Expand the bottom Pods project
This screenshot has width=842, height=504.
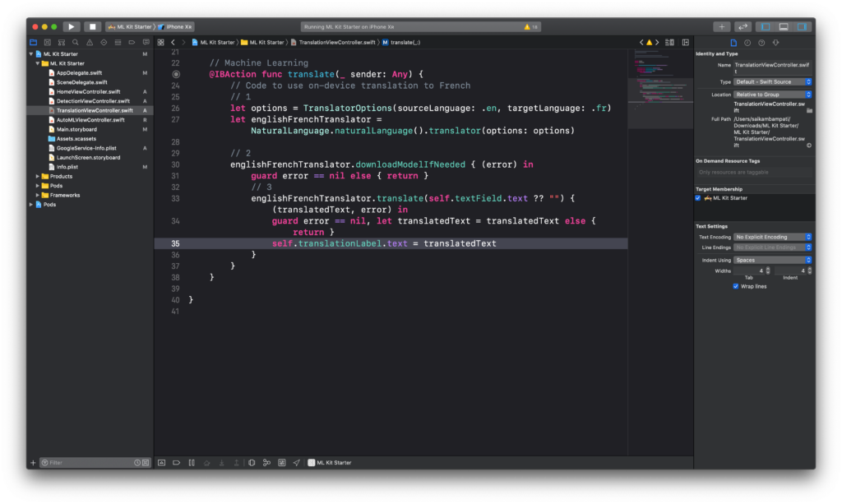[x=31, y=205]
